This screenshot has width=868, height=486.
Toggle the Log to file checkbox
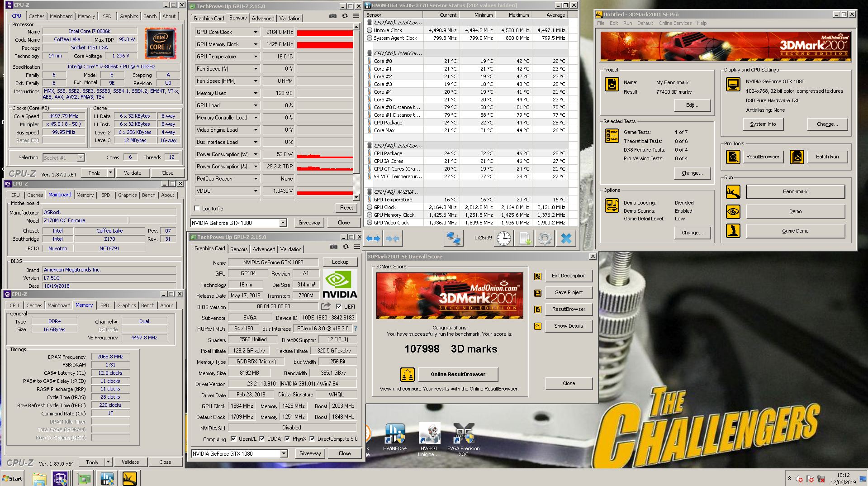click(x=197, y=209)
